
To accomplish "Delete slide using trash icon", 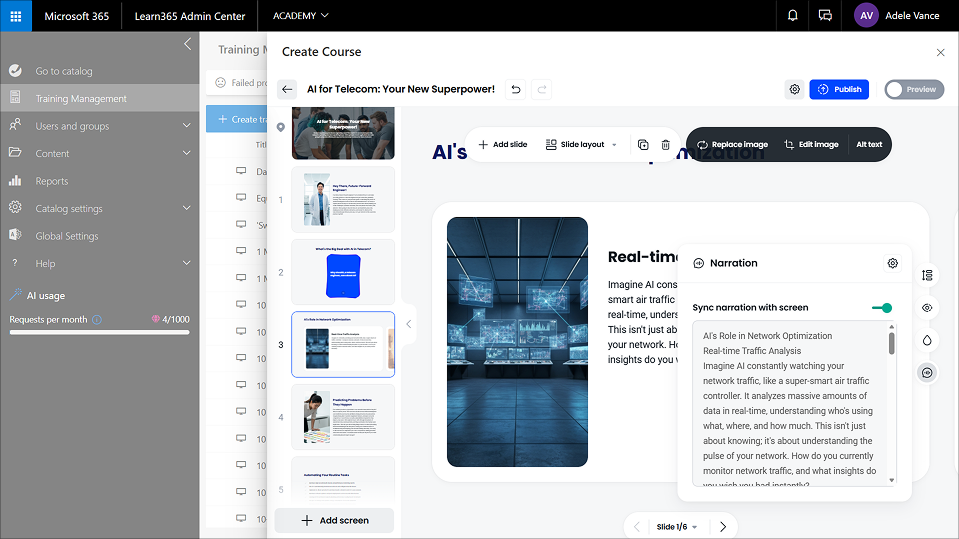I will pos(665,145).
